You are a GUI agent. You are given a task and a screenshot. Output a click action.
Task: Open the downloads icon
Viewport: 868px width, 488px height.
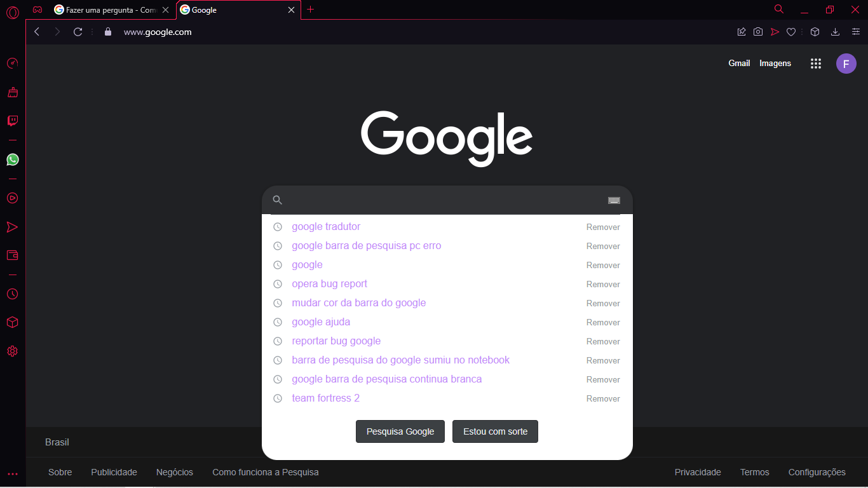836,32
